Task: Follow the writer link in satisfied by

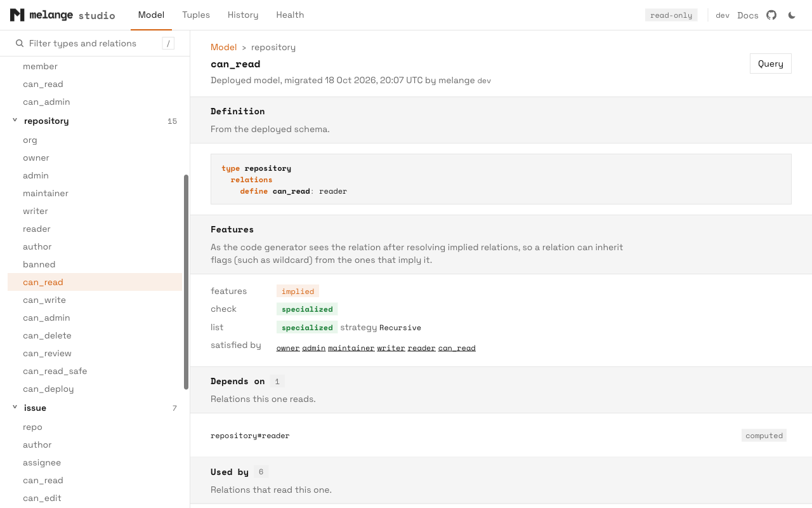Action: pos(391,348)
